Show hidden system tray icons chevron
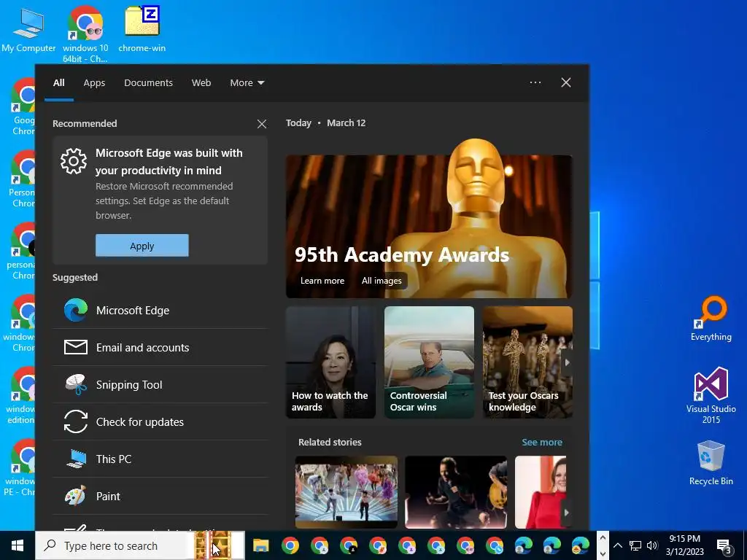This screenshot has height=560, width=747. pyautogui.click(x=617, y=545)
